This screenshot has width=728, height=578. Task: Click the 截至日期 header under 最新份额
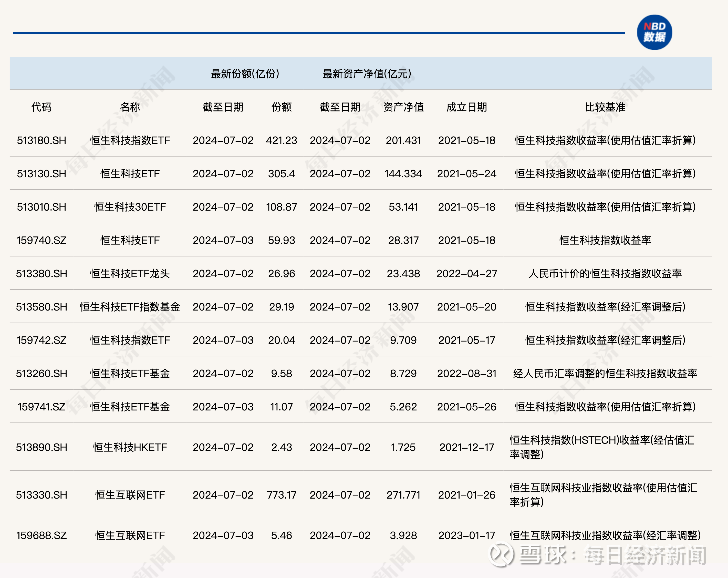(x=223, y=107)
